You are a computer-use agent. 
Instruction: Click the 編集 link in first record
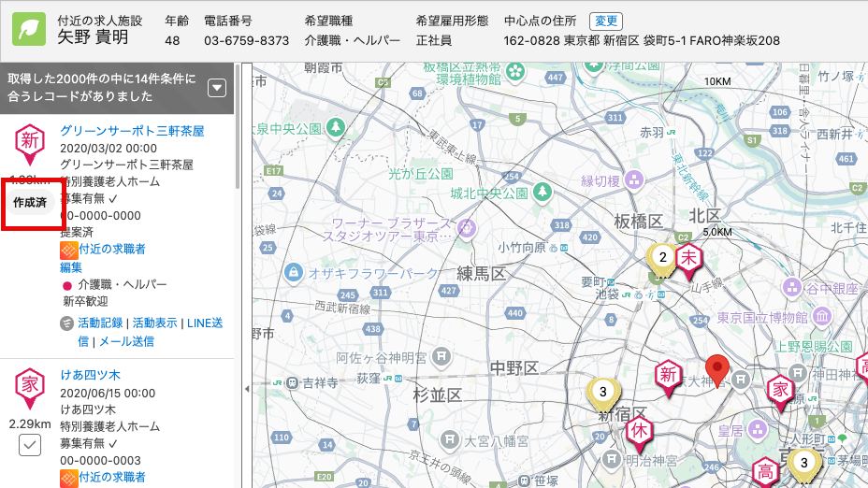tap(71, 267)
